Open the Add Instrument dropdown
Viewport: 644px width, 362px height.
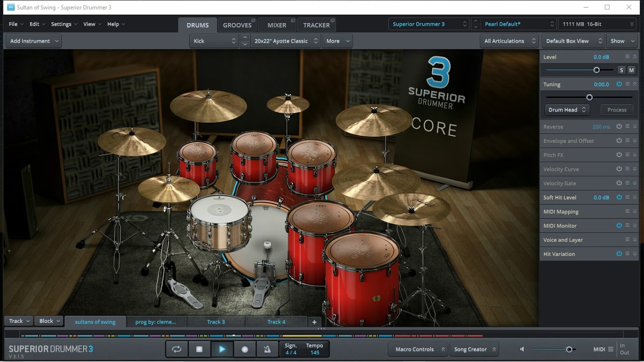(x=34, y=41)
